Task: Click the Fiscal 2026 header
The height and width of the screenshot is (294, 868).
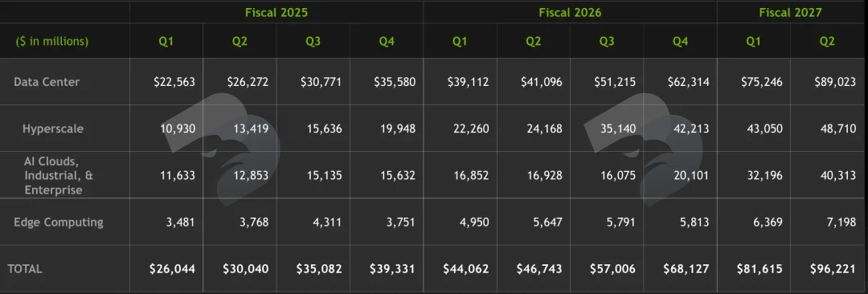Action: click(x=570, y=11)
